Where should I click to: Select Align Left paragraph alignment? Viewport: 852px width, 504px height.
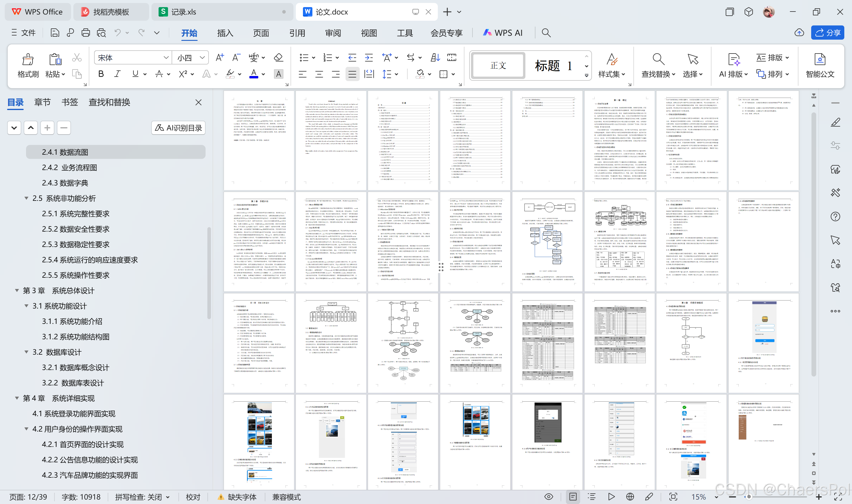pyautogui.click(x=302, y=74)
